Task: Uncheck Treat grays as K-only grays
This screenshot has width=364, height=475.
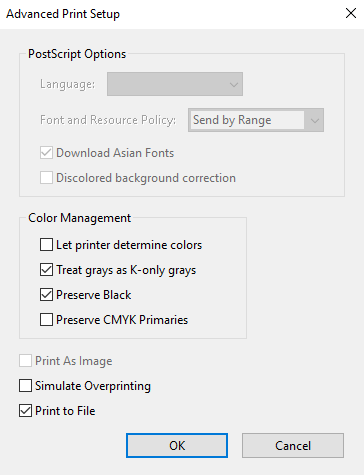Action: click(46, 270)
